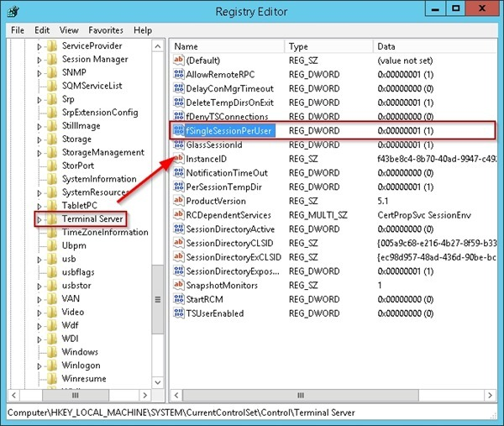
Task: Select the fDenyTSConnections entry
Action: [227, 117]
